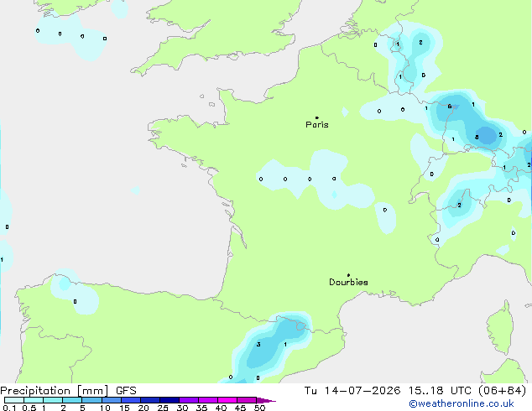Pick the 35–40 mm legend swatch
Image resolution: width=532 pixels, height=411 pixels.
click(208, 400)
